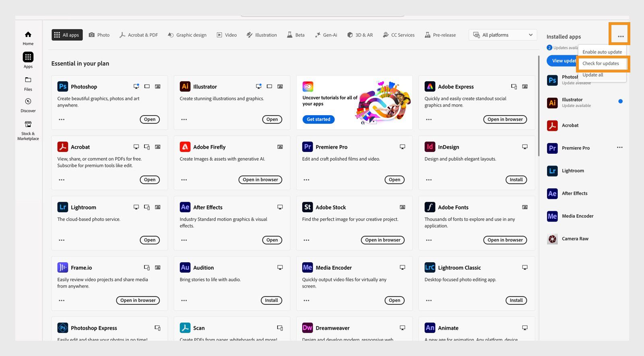Switch to the Photo category tab
Screen dimensions: 644x356
[x=99, y=35]
